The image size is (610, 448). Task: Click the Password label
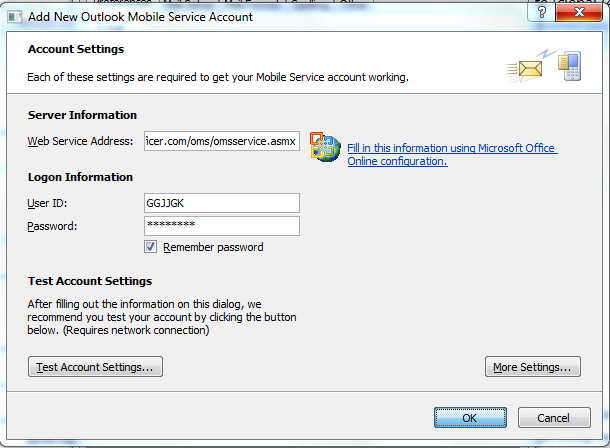point(52,226)
